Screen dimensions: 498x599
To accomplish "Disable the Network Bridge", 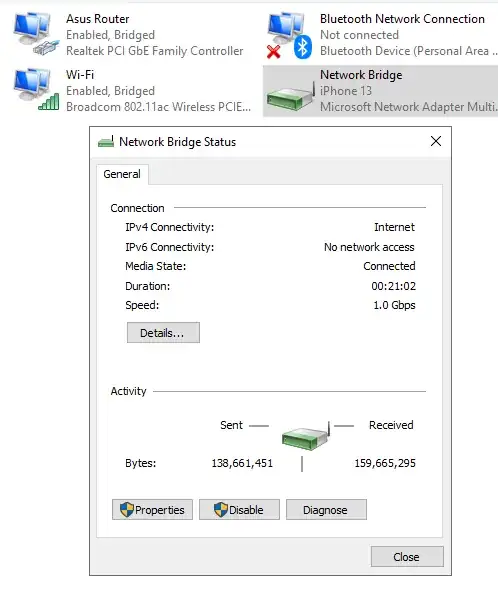I will [239, 510].
